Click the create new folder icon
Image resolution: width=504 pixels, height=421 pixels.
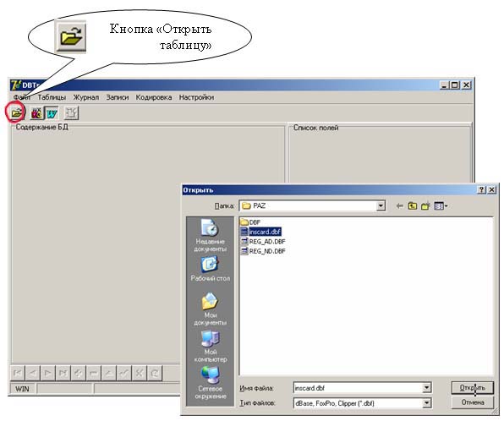pyautogui.click(x=425, y=205)
